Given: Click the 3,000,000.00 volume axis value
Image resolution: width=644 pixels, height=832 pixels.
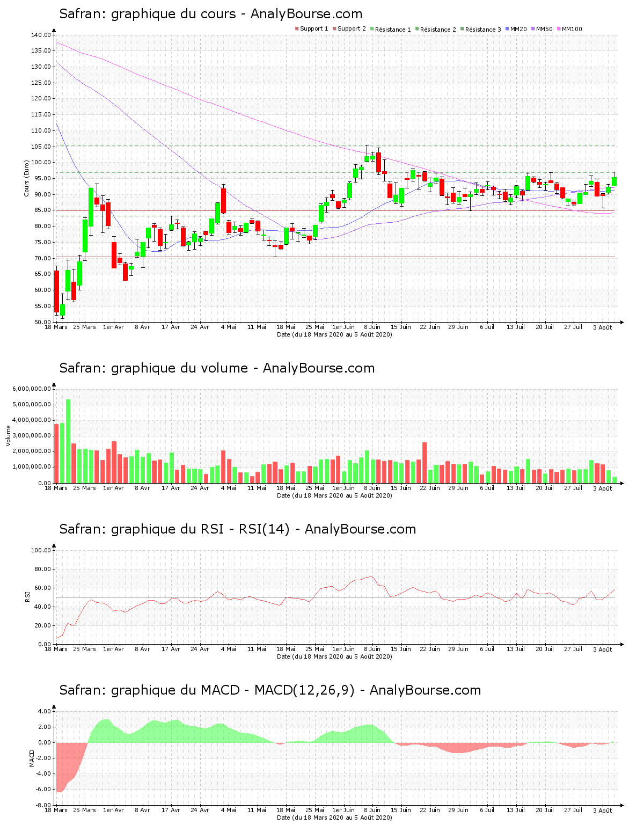Looking at the screenshot, I should tap(32, 436).
